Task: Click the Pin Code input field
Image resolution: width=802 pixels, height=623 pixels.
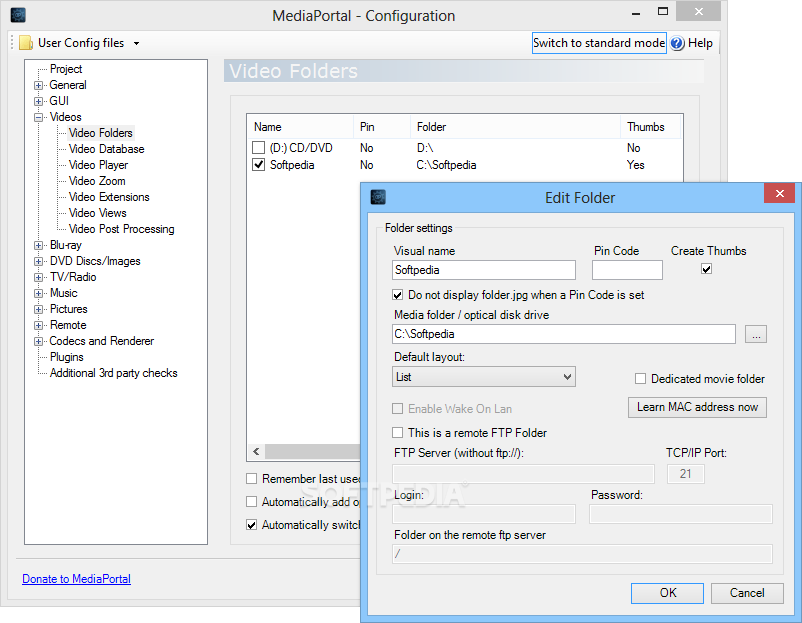Action: tap(627, 270)
